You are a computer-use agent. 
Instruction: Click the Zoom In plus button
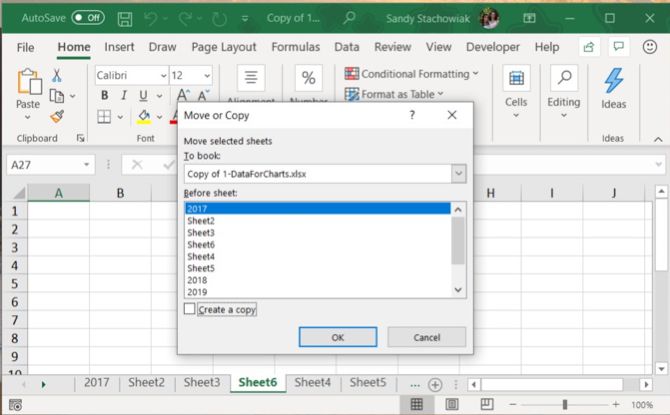(x=616, y=404)
